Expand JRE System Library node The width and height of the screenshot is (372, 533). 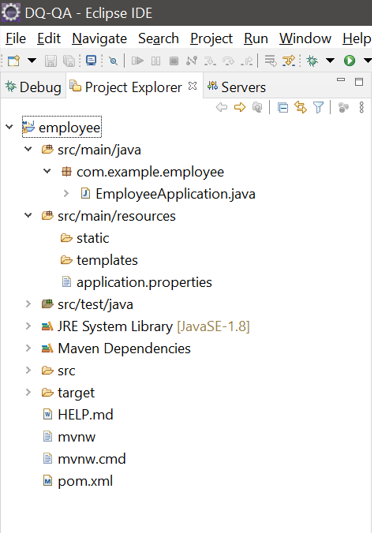pos(29,326)
